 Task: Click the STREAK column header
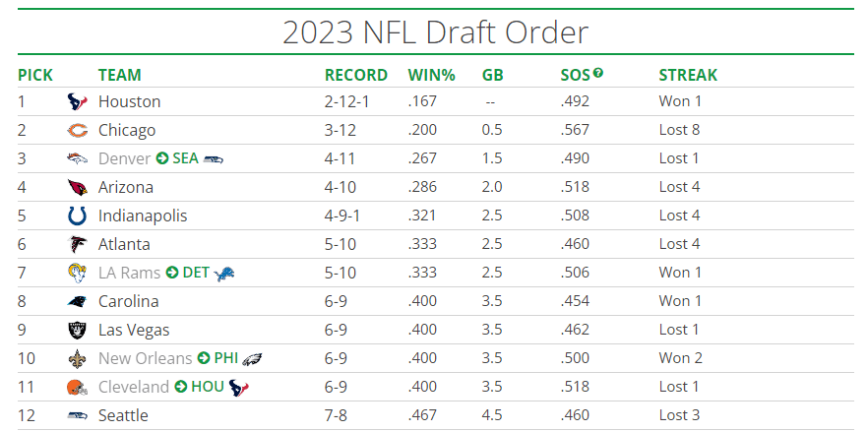[x=687, y=75]
